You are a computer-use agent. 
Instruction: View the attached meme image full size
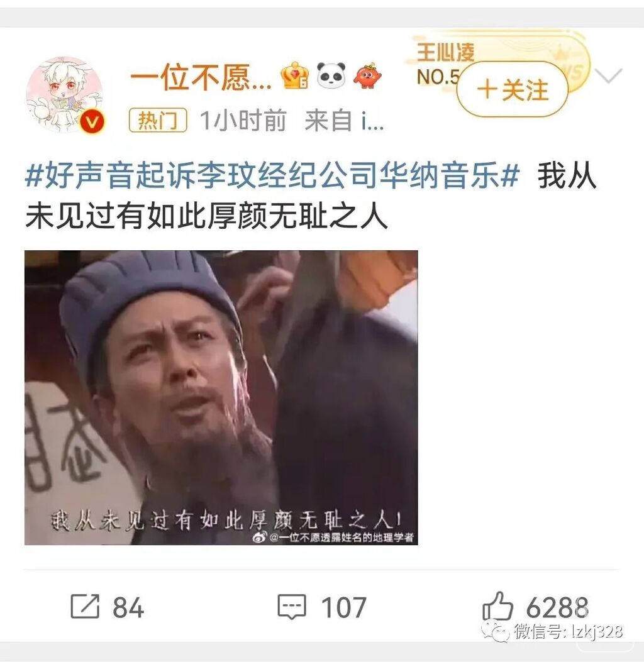coord(221,398)
